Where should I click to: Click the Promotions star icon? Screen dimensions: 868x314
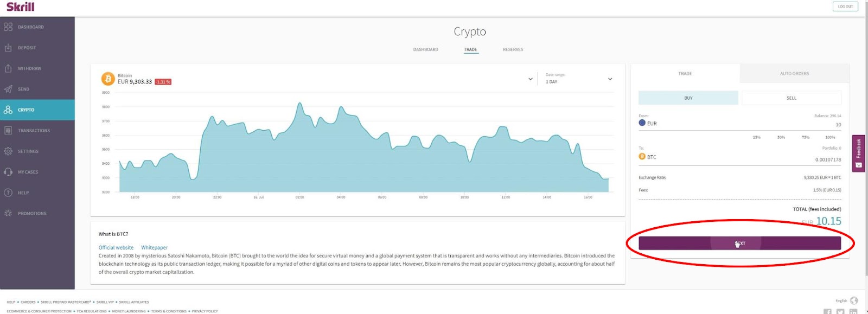[8, 213]
